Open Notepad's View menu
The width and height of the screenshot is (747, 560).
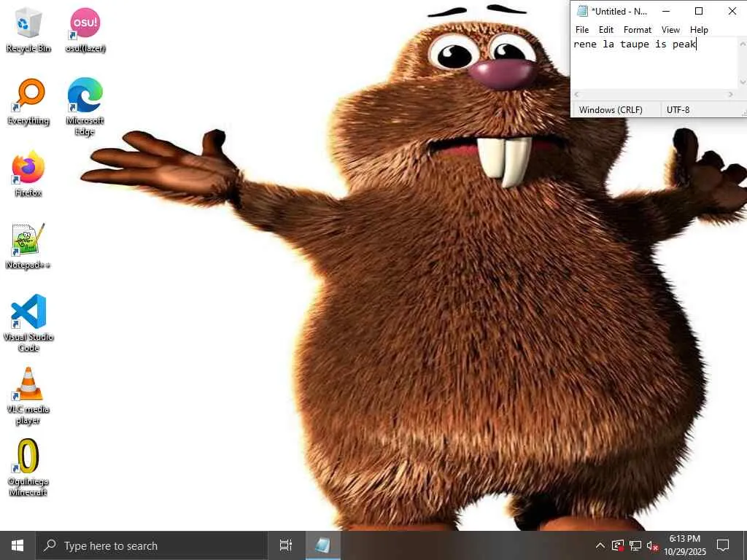670,29
